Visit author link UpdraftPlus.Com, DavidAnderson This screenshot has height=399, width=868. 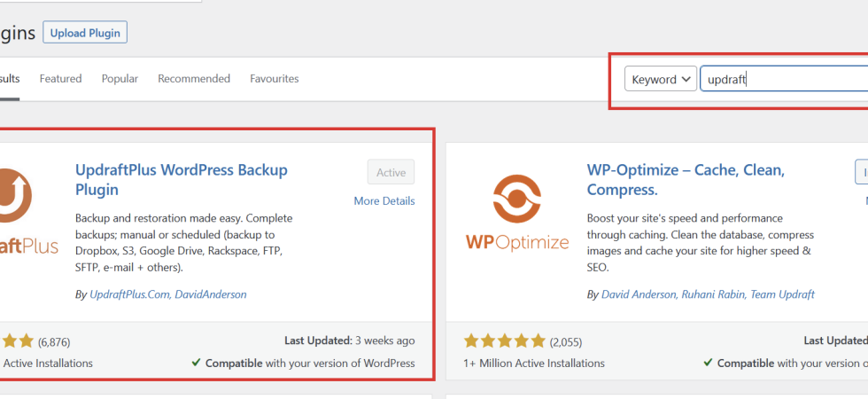pos(168,294)
